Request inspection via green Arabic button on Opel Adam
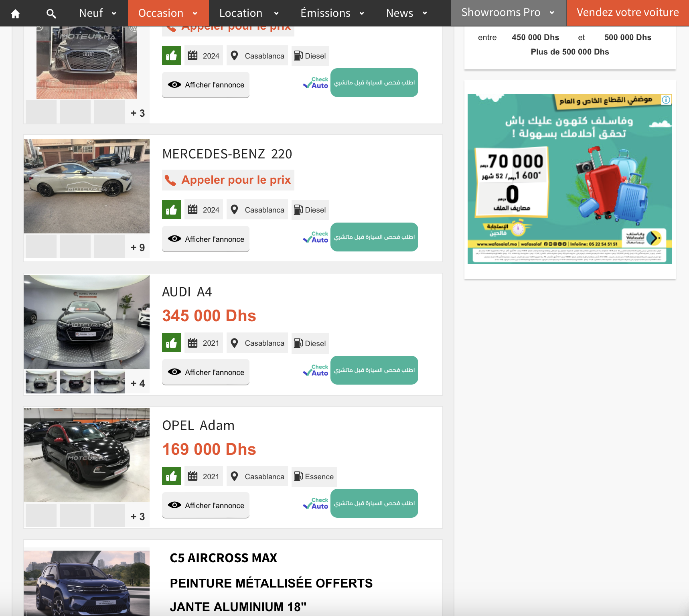 374,503
